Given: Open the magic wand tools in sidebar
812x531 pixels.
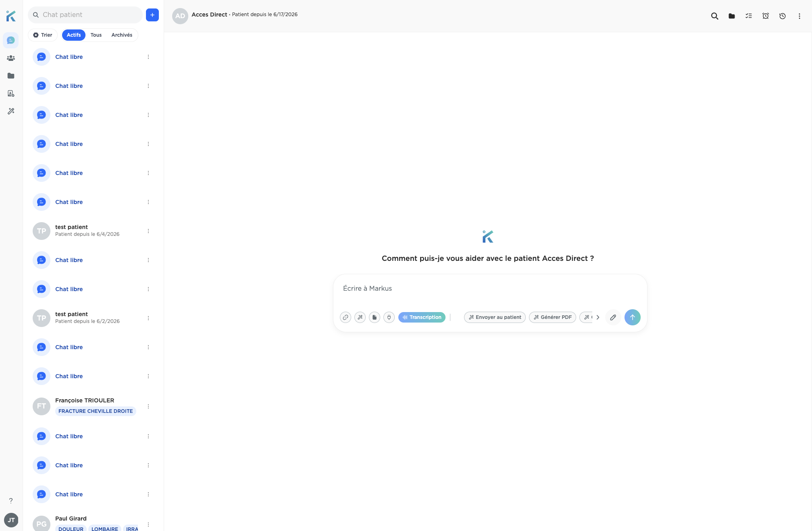Looking at the screenshot, I should point(11,111).
